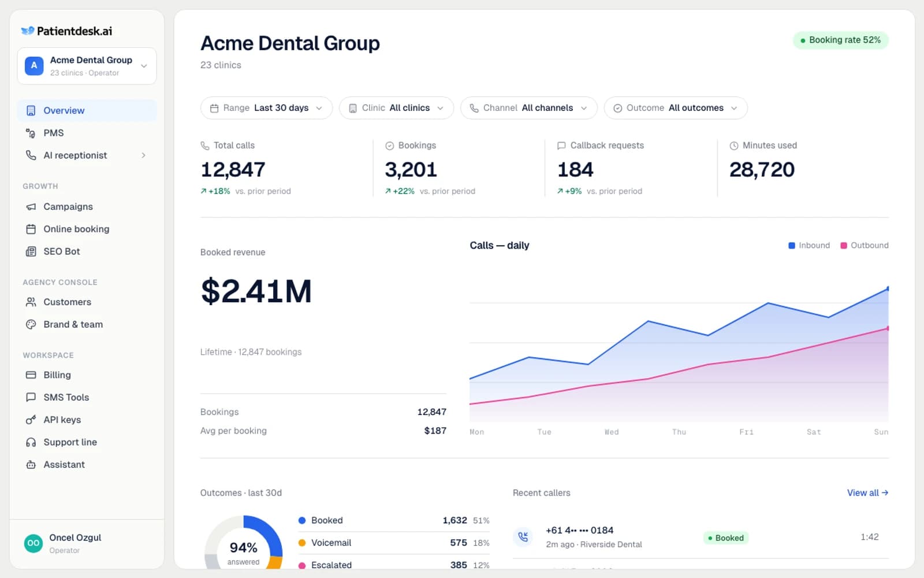The width and height of the screenshot is (924, 578).
Task: Open the Oncel Ozgul user profile
Action: [x=87, y=543]
